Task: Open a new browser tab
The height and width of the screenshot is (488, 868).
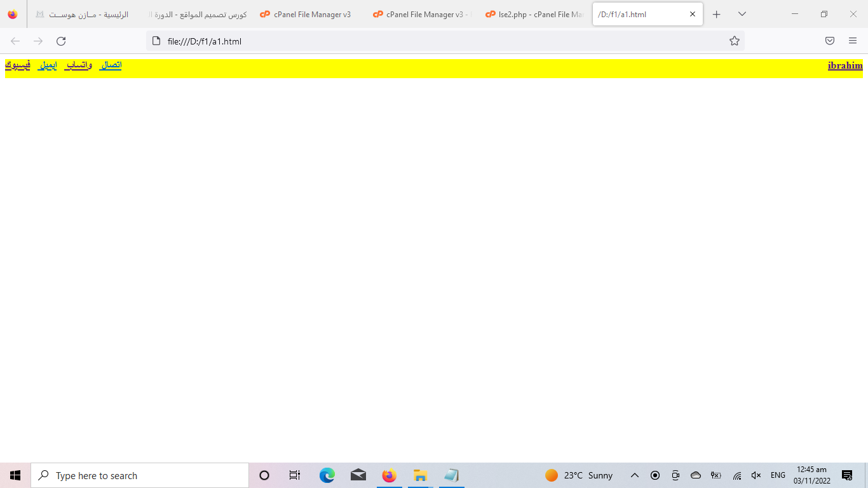Action: (717, 14)
